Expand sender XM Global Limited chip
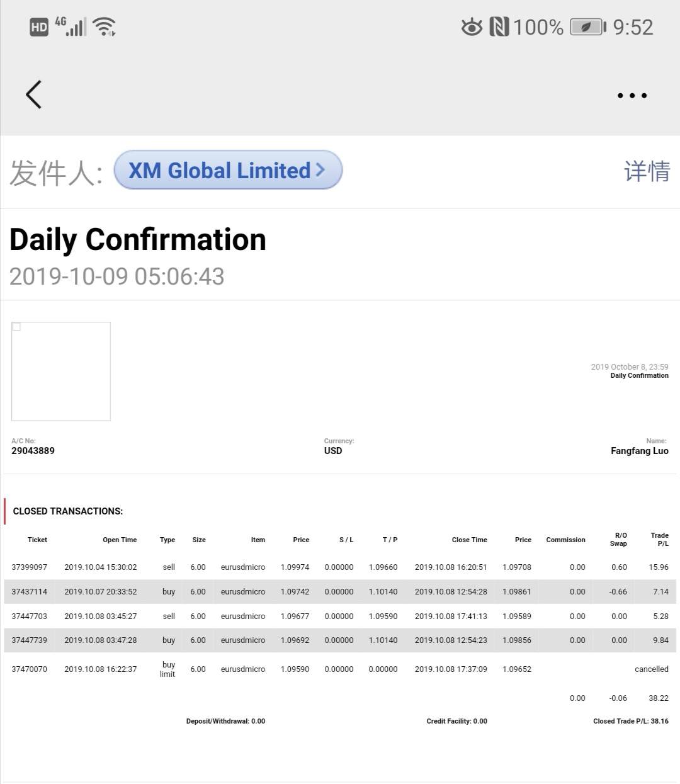This screenshot has width=680, height=784. (228, 170)
